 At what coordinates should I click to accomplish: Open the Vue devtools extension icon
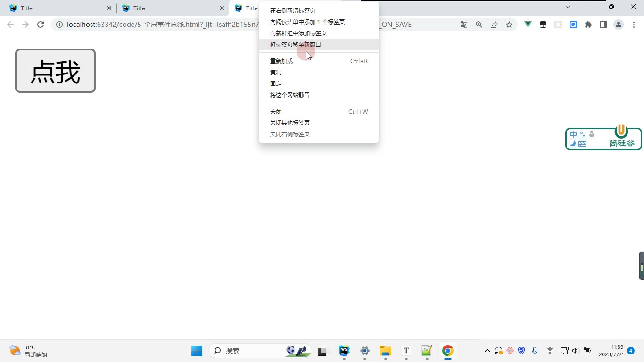(528, 25)
